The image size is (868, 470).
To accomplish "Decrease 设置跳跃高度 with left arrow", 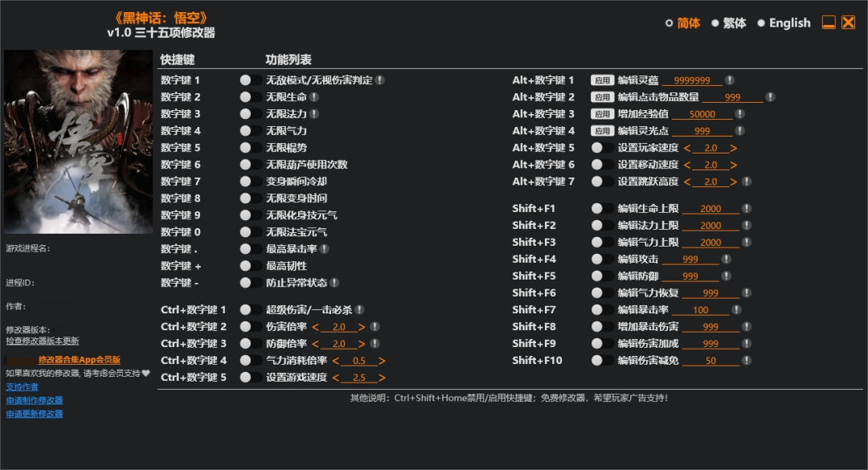I will coord(687,182).
